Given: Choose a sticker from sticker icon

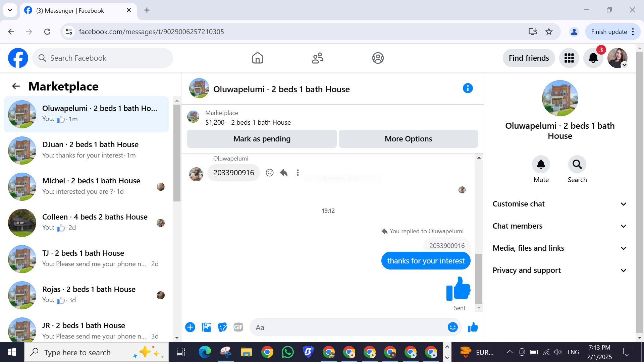Looking at the screenshot, I should (x=222, y=327).
